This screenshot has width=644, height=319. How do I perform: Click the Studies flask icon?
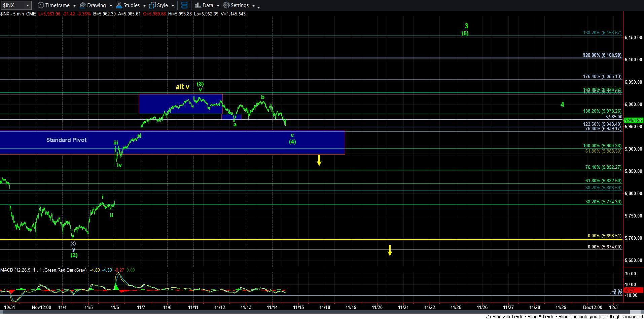119,5
